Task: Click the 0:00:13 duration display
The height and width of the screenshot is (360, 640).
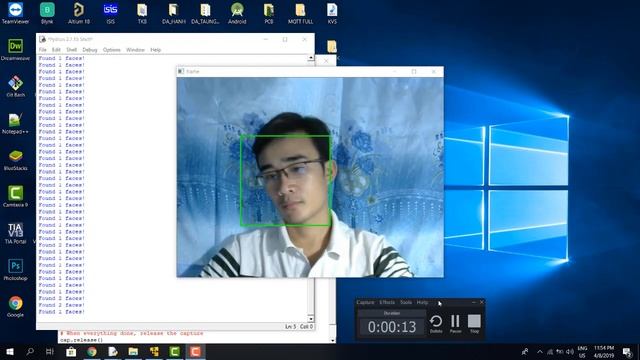Action: tap(392, 327)
